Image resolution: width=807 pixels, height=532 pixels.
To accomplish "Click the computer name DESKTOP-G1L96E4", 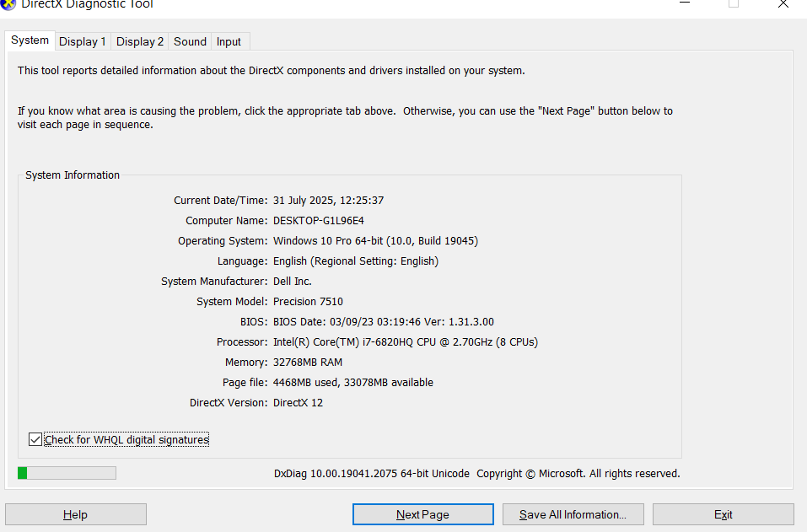I will click(x=319, y=221).
